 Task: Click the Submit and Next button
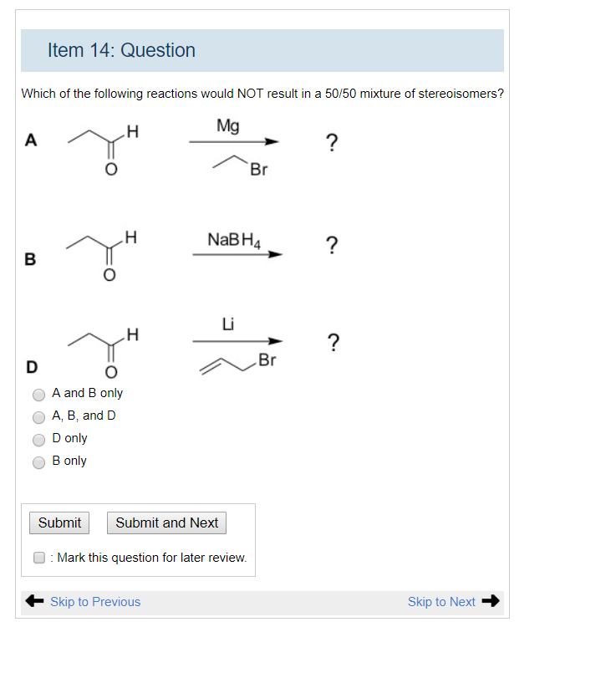tap(165, 523)
